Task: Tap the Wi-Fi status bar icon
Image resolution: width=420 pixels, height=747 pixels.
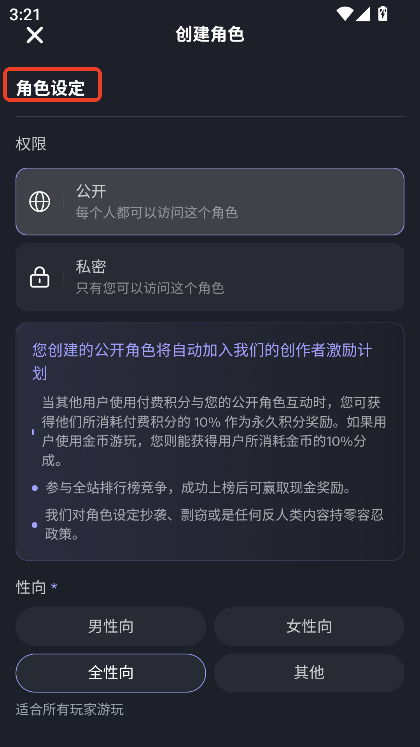Action: 345,14
